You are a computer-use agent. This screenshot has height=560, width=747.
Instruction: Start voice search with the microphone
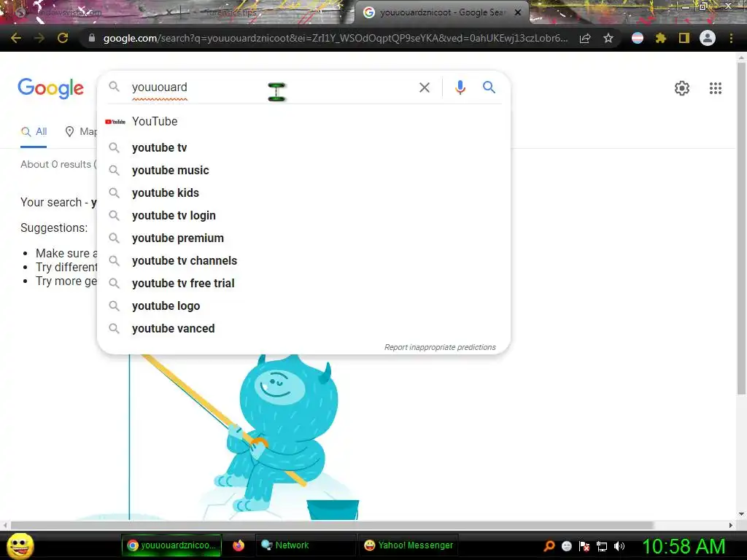pos(460,87)
